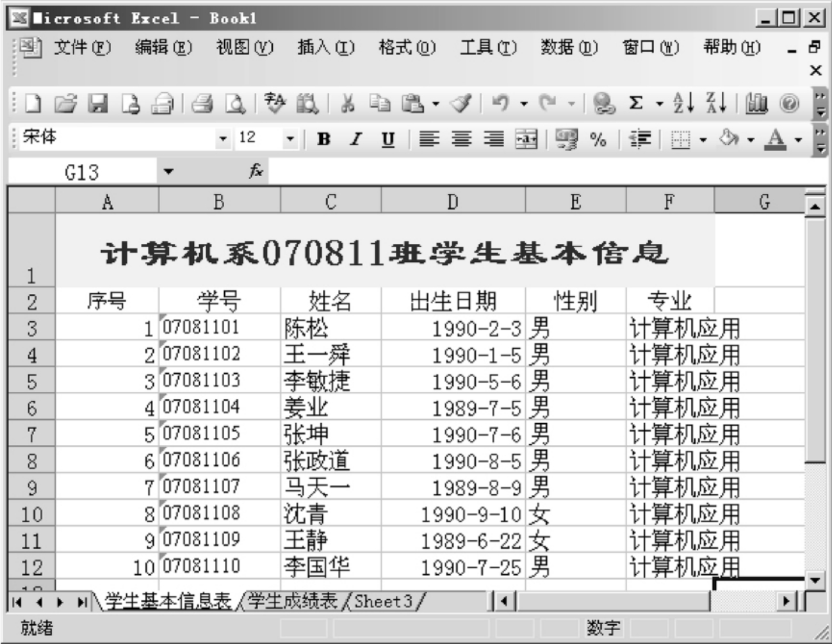
Task: Open the 工具(T) menu
Action: [487, 47]
